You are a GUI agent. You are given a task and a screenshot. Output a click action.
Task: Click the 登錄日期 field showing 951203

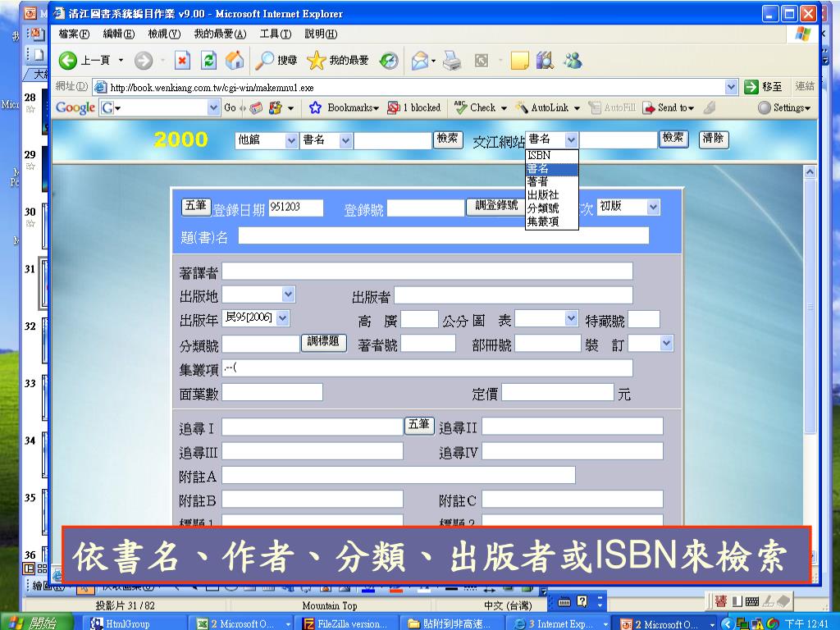tap(295, 208)
